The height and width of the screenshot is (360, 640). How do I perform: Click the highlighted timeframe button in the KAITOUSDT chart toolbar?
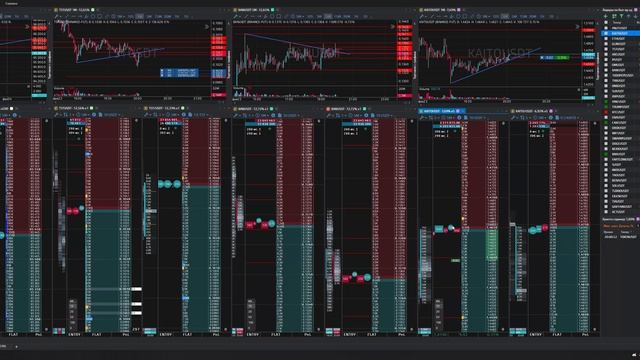[505, 16]
